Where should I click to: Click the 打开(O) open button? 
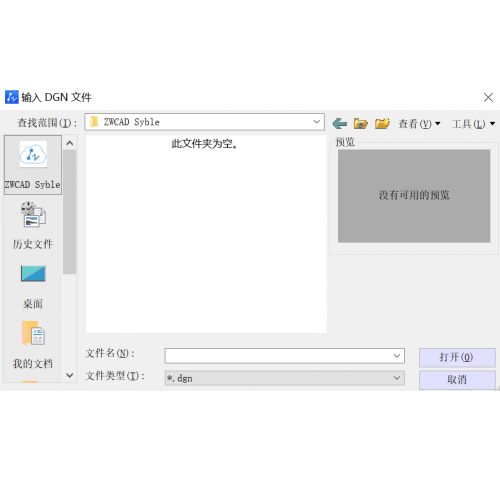coord(457,357)
